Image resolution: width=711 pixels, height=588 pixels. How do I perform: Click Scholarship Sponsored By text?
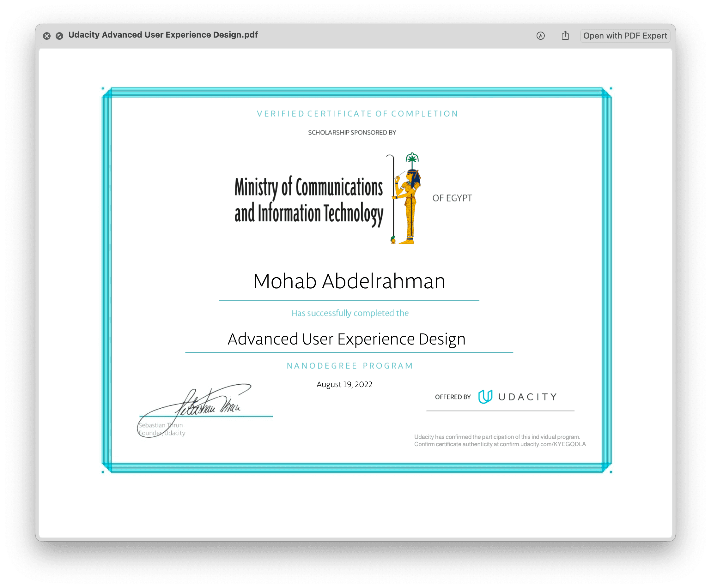[x=352, y=133]
